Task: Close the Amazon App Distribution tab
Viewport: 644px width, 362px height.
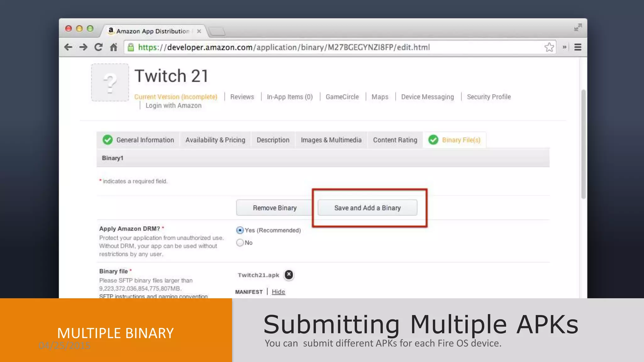Action: (x=199, y=31)
